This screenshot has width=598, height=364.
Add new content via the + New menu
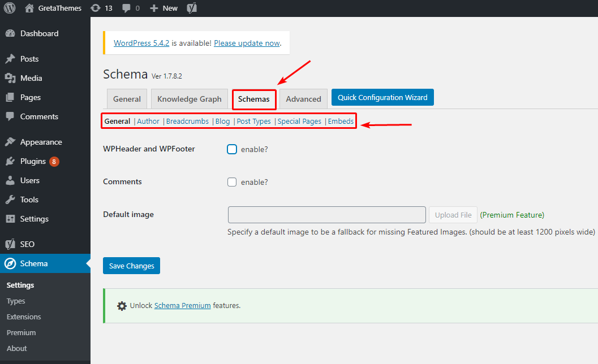point(164,8)
